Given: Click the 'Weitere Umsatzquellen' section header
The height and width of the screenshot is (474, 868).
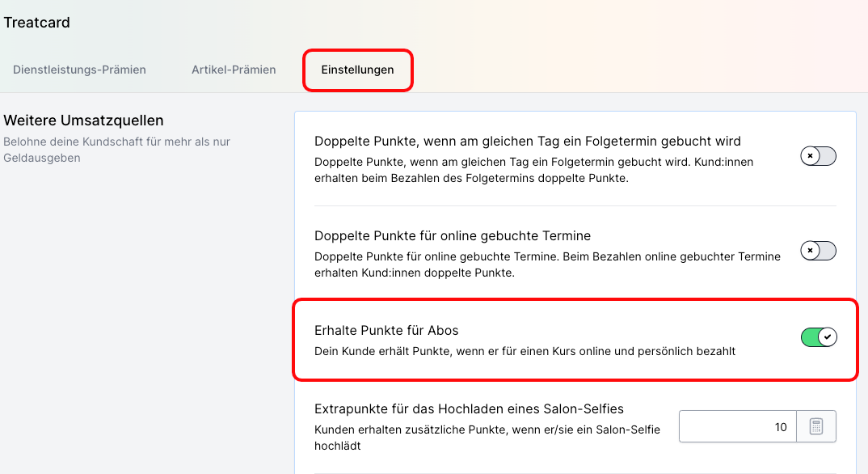Looking at the screenshot, I should pyautogui.click(x=84, y=120).
